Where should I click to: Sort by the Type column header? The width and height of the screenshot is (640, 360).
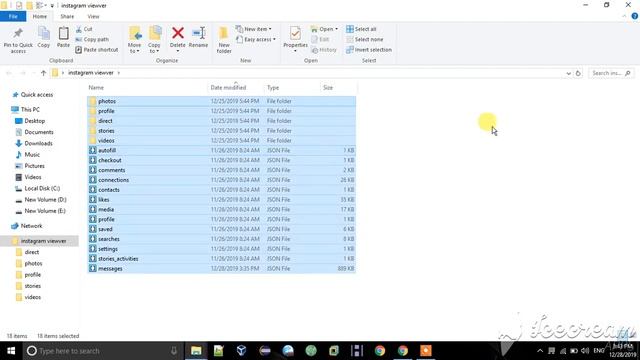coord(273,88)
